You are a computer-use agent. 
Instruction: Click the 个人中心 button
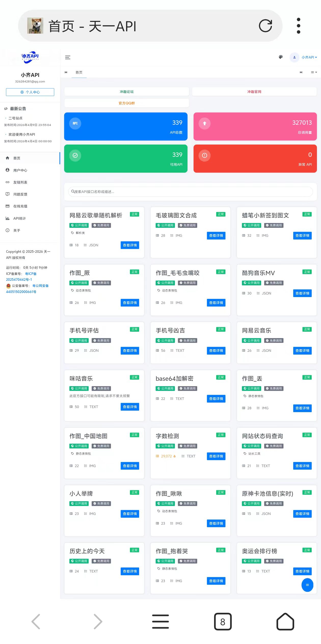(x=30, y=92)
